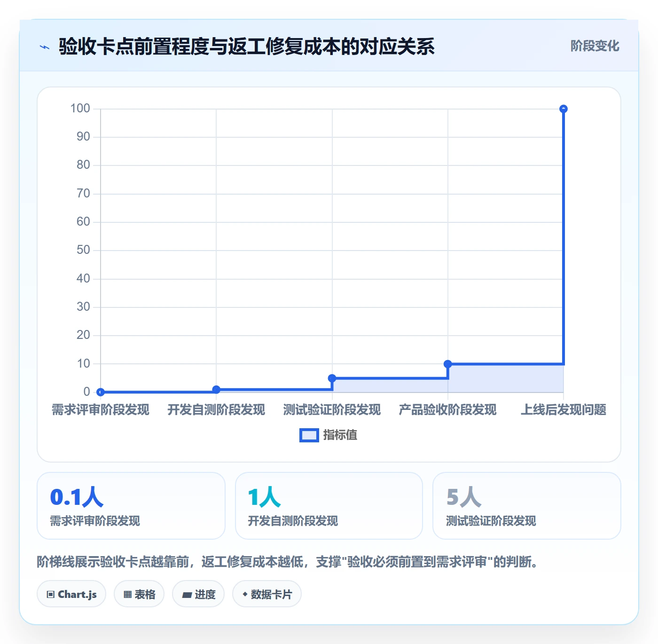Screen dimensions: 658x644
Task: Click the x-axis label 开发自测阶段发现
Action: point(216,410)
